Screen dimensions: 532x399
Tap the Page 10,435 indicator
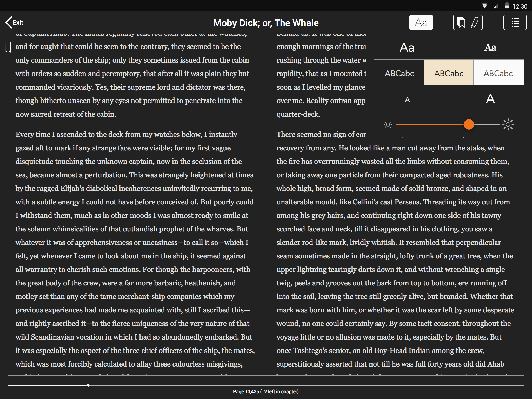coord(265,391)
